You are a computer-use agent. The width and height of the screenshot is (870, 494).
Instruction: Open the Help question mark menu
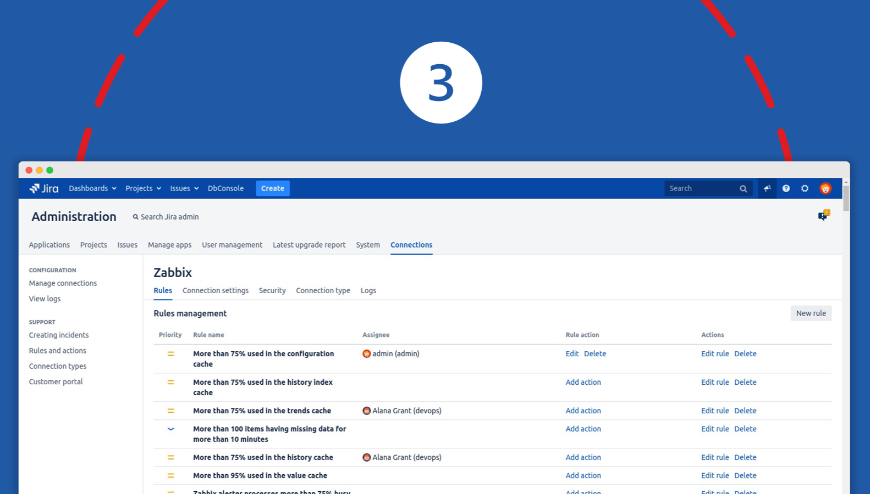[786, 188]
